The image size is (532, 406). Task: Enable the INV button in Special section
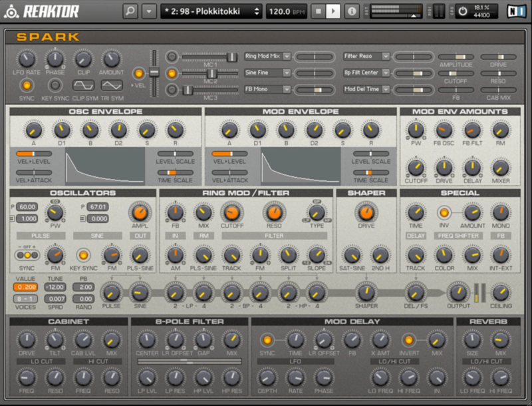pyautogui.click(x=444, y=213)
